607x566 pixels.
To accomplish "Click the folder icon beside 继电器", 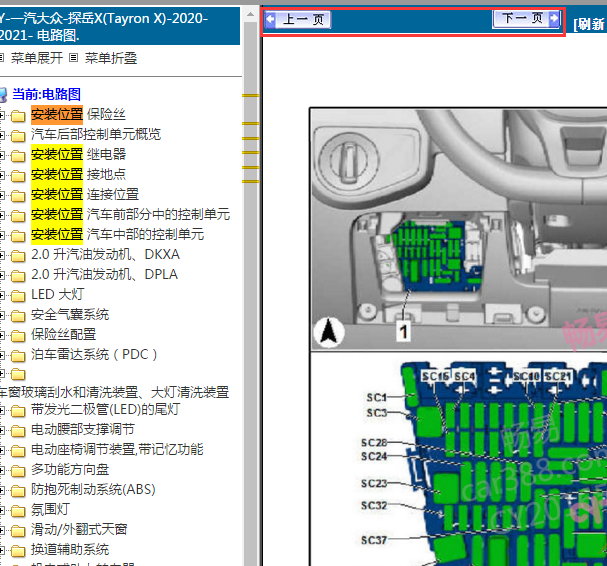I will 18,156.
